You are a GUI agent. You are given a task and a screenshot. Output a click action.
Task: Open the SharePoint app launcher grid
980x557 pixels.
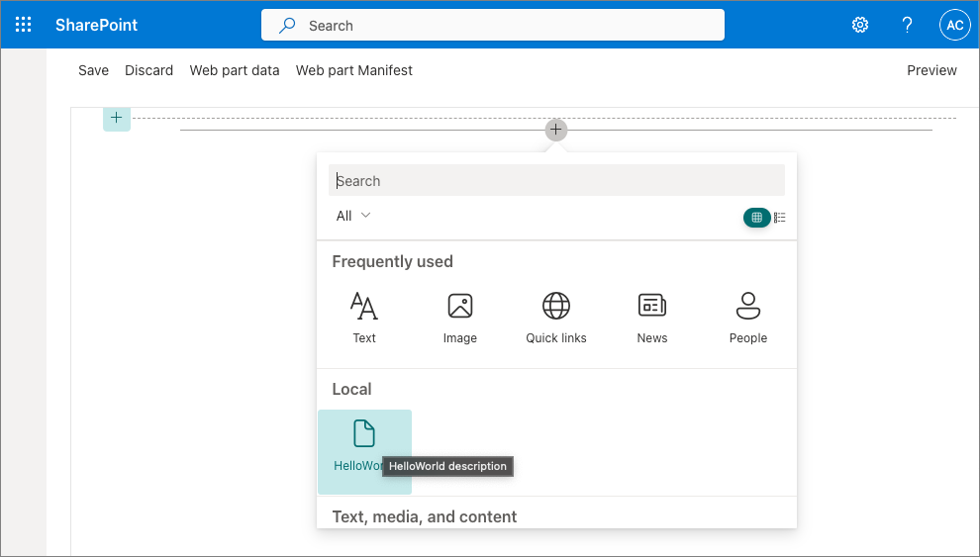click(x=23, y=25)
